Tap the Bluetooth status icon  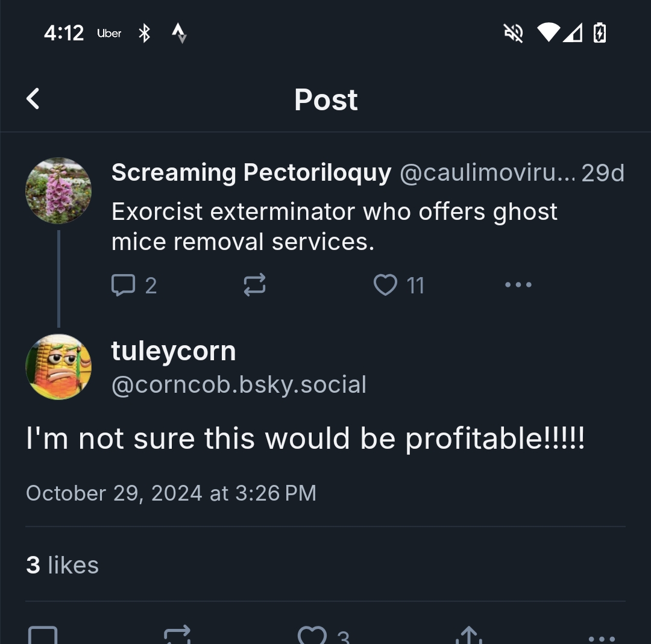point(144,34)
